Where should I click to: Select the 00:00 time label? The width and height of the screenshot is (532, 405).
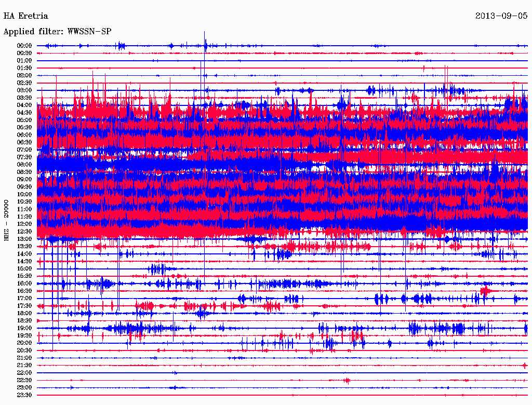[24, 46]
